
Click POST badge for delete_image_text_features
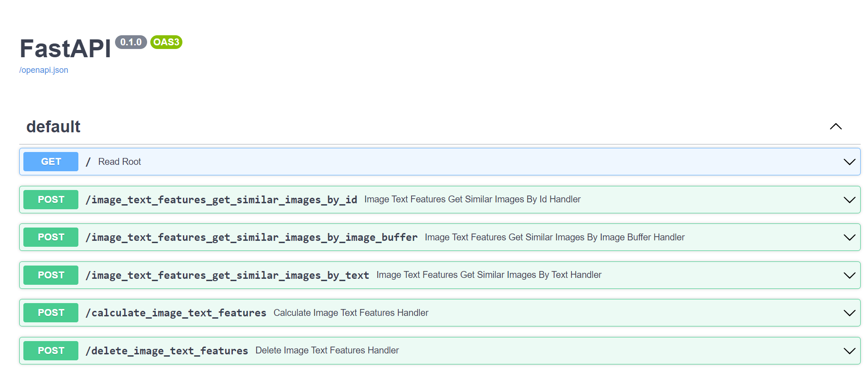point(51,351)
